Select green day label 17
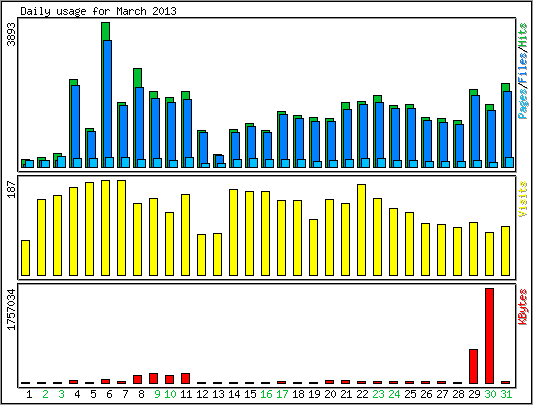The height and width of the screenshot is (405, 533). (x=282, y=394)
